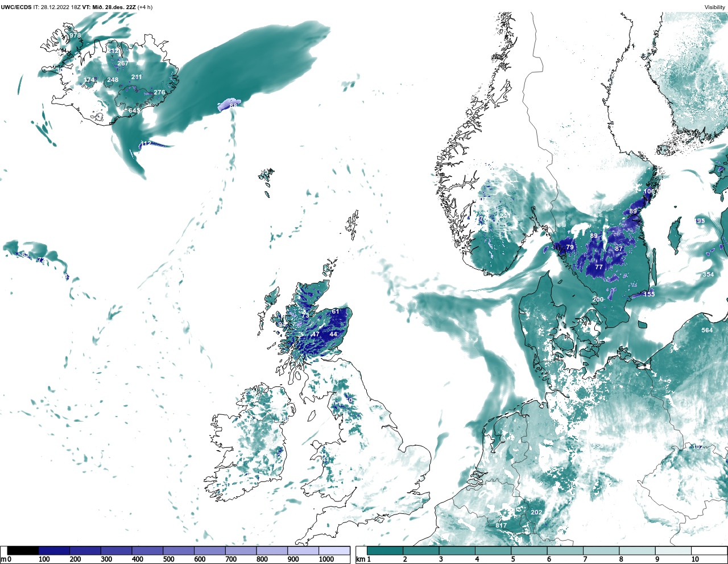Screen dimensions: 728x564
Task: Click the '564' value over Poland
Action: pyautogui.click(x=707, y=330)
